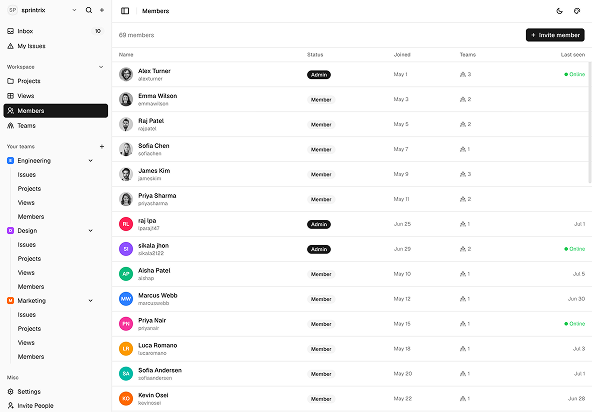The width and height of the screenshot is (592, 412).
Task: Click sikala jhon's purple avatar
Action: click(x=126, y=249)
